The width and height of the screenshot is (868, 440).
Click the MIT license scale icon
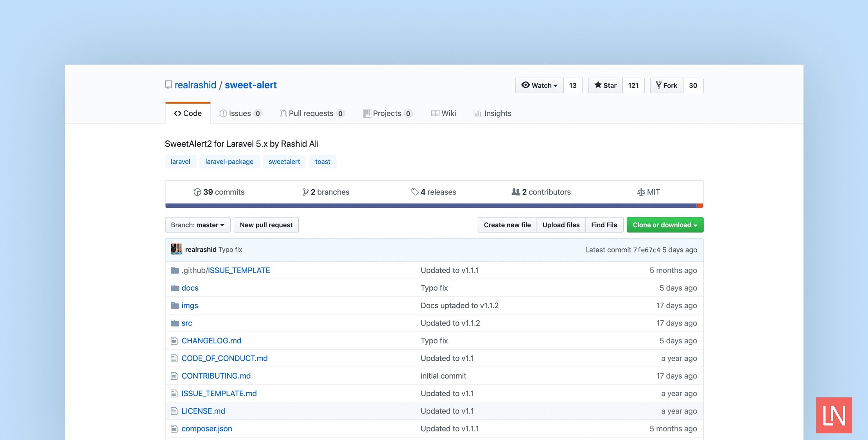[640, 192]
